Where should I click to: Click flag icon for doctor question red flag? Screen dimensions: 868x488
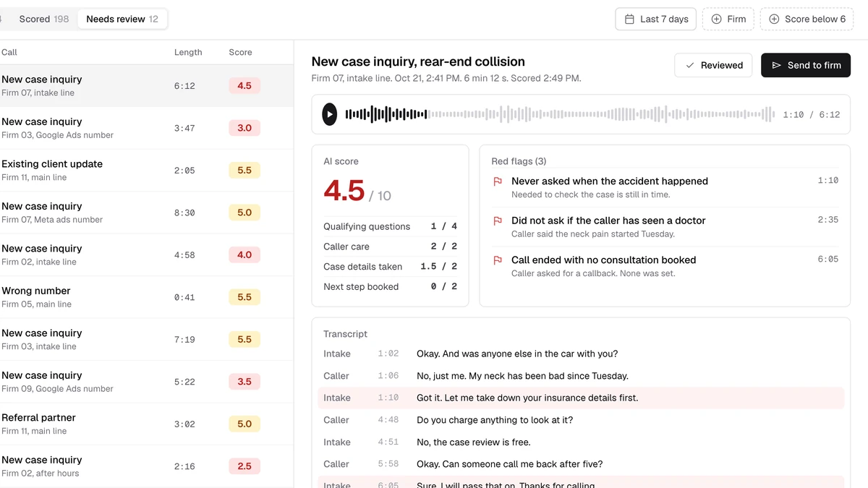498,221
